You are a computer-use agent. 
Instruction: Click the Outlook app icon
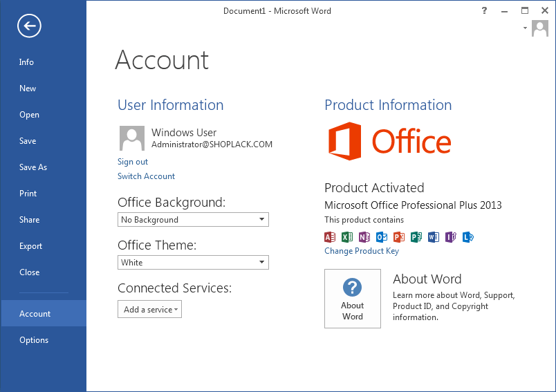[382, 236]
